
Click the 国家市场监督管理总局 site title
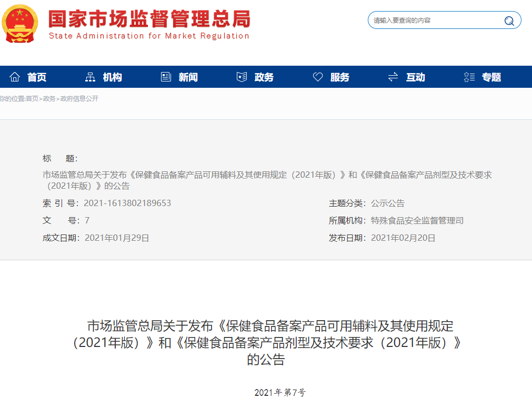149,18
